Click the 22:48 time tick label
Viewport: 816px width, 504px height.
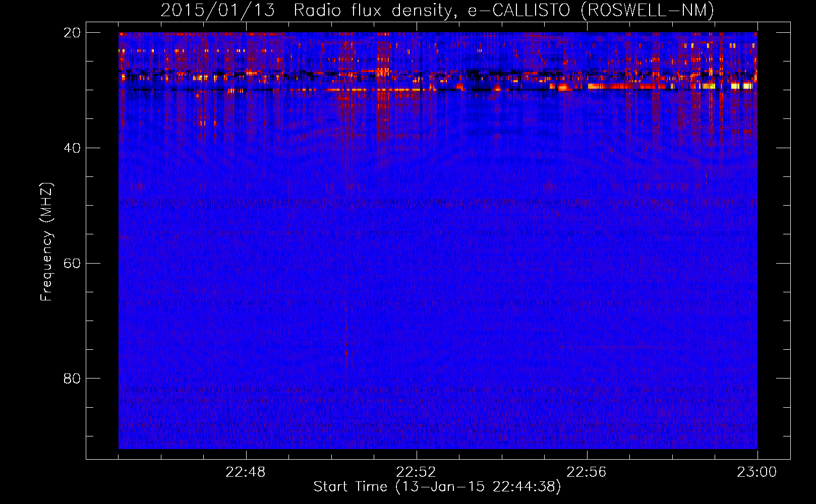pos(246,472)
